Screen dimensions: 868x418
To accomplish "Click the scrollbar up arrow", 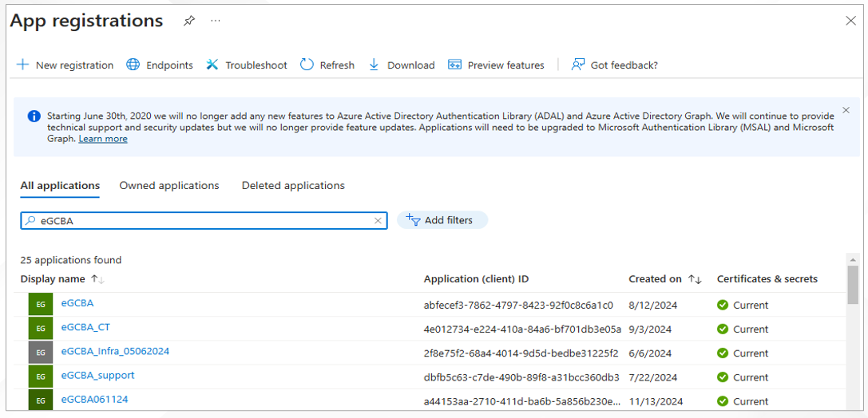I will click(853, 258).
